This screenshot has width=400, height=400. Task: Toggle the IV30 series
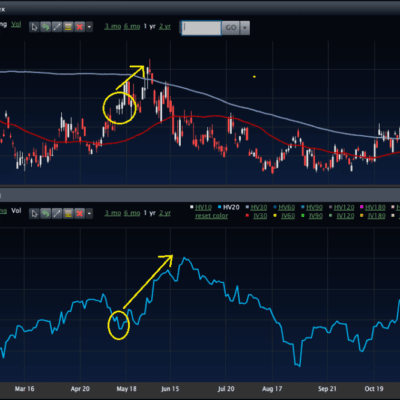260,216
